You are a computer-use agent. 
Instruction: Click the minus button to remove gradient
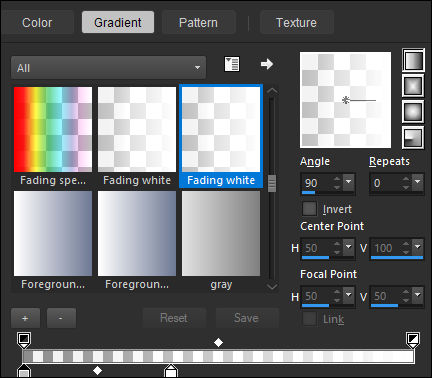(61, 318)
